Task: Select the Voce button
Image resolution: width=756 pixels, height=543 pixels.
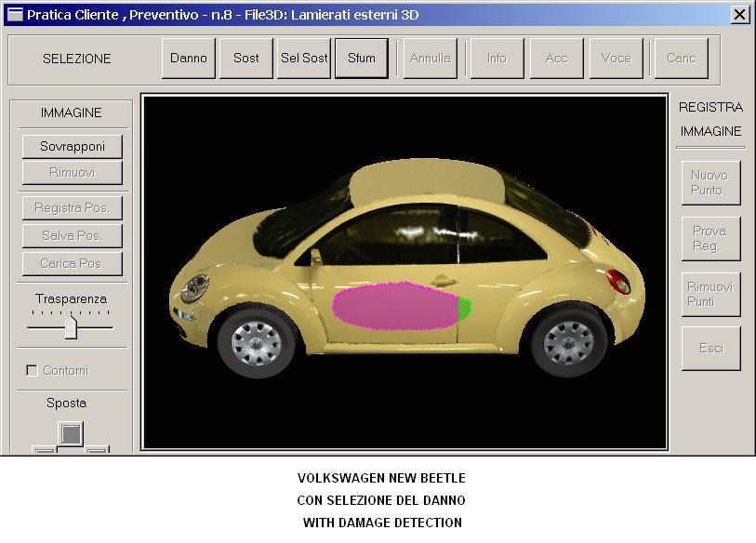Action: click(617, 59)
